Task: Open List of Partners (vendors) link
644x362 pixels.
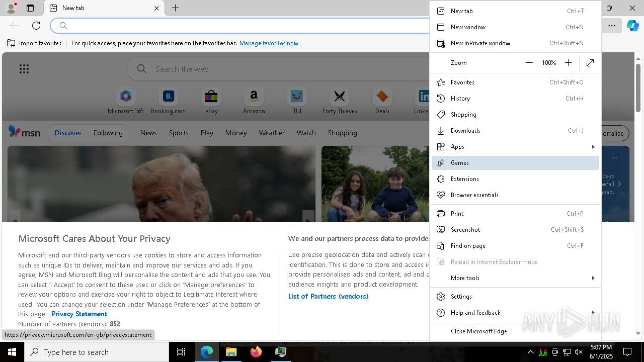Action: (328, 296)
